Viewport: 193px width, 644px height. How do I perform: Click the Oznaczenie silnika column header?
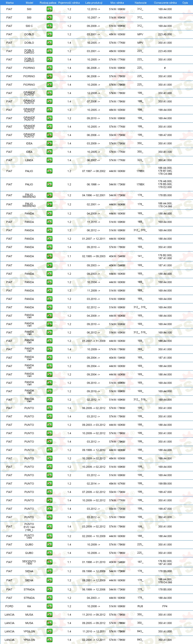[165, 3]
